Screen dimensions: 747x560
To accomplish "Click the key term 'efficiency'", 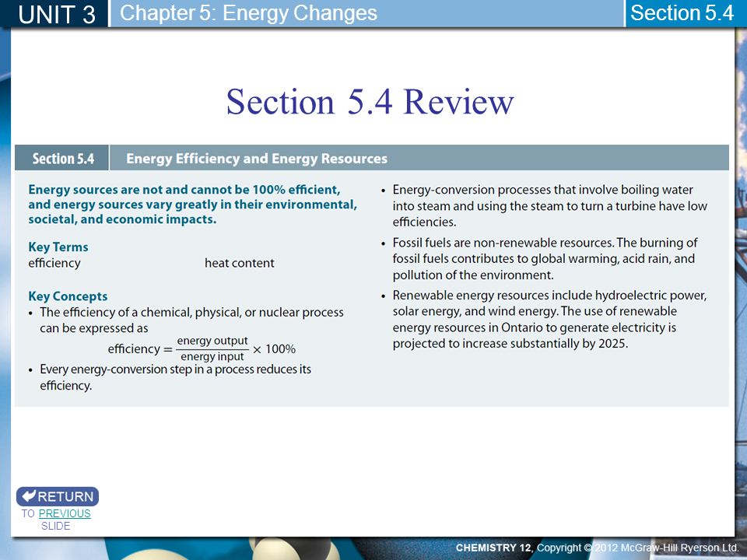I will click(54, 263).
